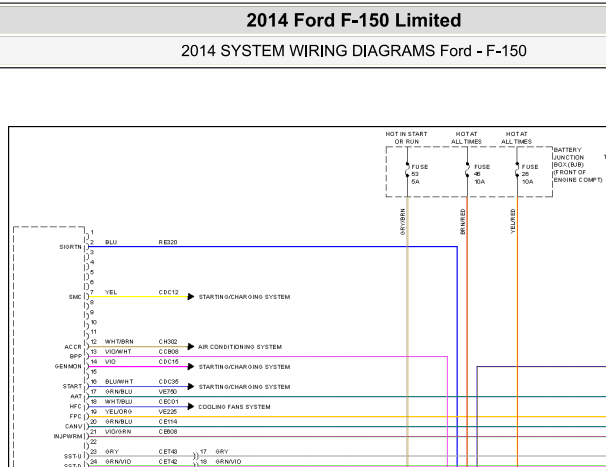Click circuit code 'CET43'
The height and width of the screenshot is (467, 606).
[168, 452]
